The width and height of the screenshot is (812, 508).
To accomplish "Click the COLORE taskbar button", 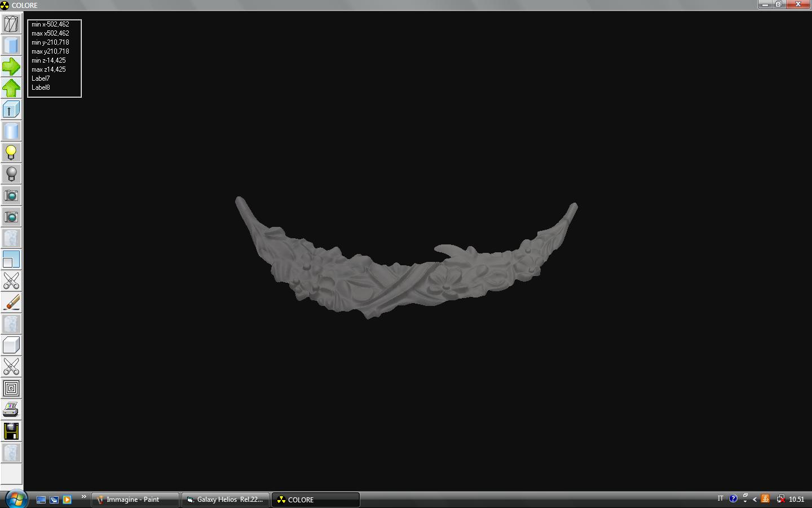I will coord(316,500).
